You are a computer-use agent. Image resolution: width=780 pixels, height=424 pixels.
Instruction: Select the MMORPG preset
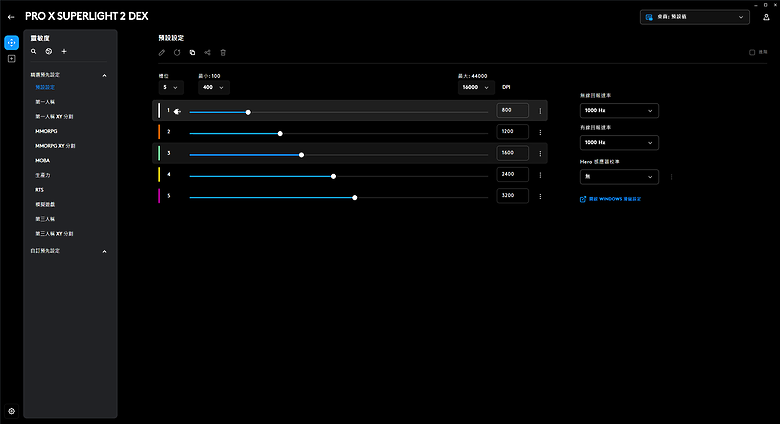tap(46, 131)
